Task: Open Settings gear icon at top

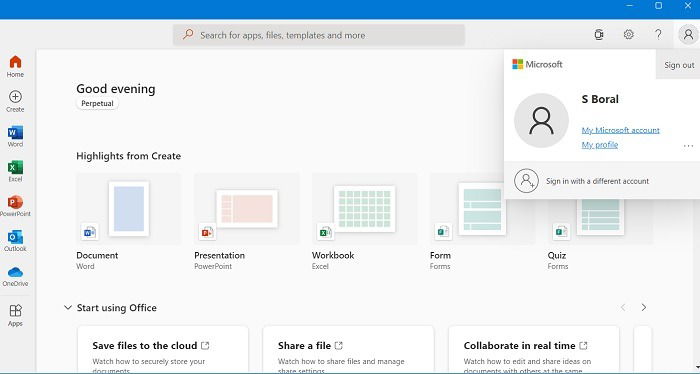Action: [629, 34]
